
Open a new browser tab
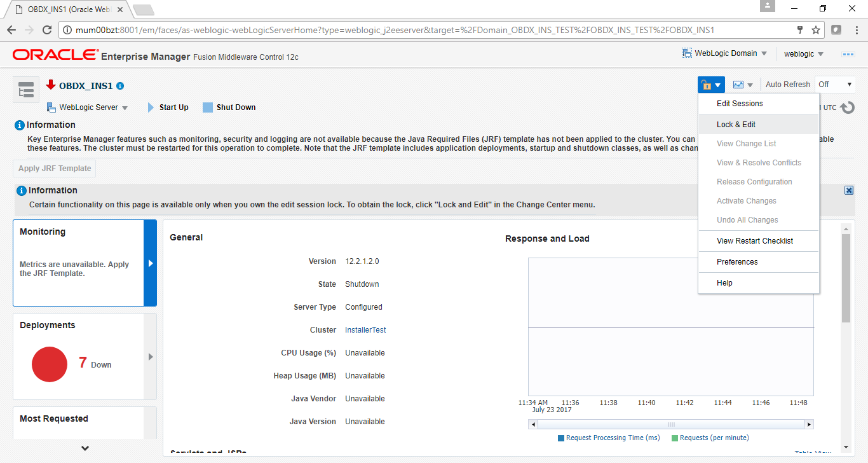coord(144,10)
